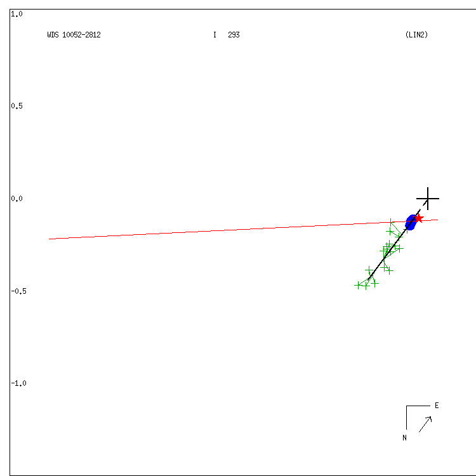
Task: Click the '1.0' top axis label
Action: tap(17, 14)
